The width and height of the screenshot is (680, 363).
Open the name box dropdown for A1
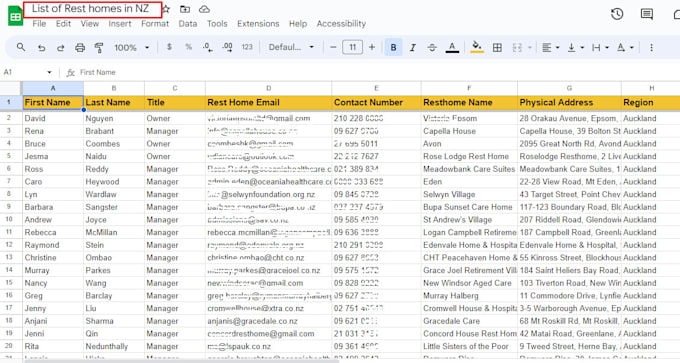pyautogui.click(x=49, y=72)
